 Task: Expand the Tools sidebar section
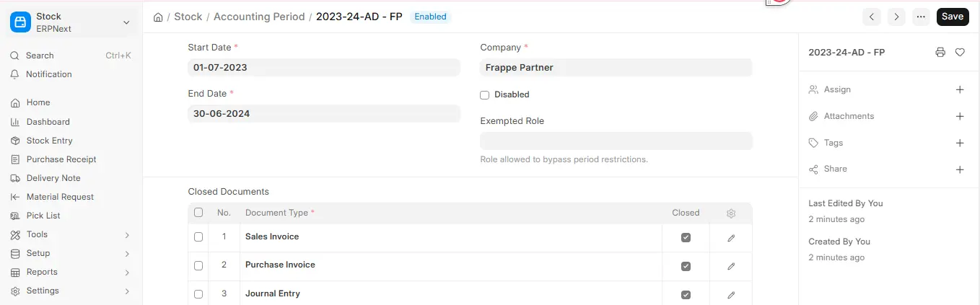[x=71, y=235]
